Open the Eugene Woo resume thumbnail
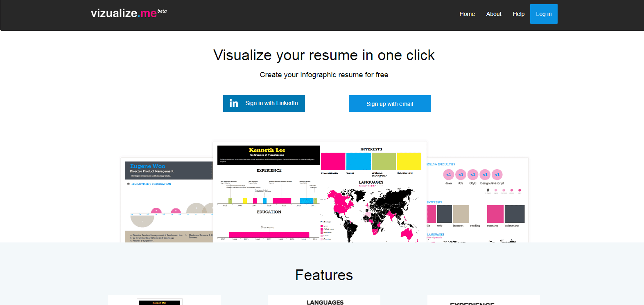The image size is (644, 305). pos(168,200)
